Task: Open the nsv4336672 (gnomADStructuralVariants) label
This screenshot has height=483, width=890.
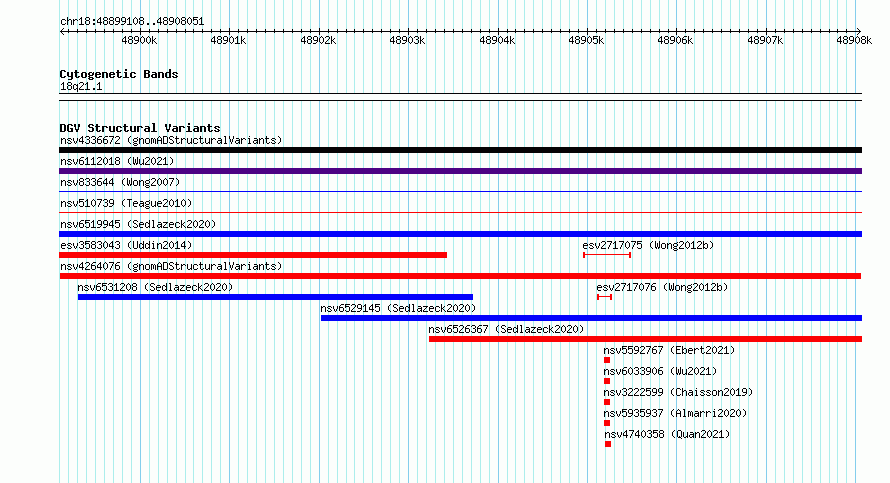Action: 171,140
